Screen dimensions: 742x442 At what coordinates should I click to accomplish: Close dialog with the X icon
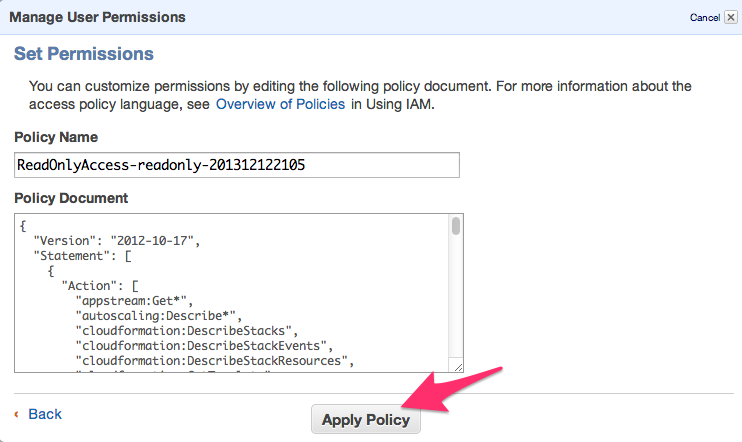click(729, 18)
